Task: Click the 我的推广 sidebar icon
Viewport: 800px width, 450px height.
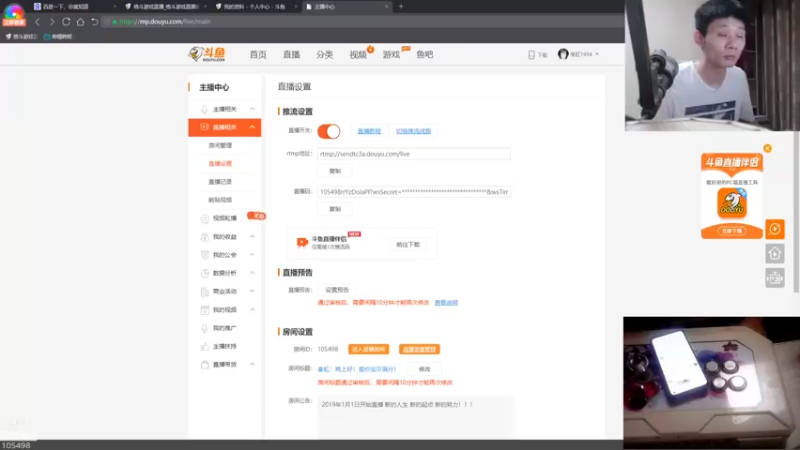Action: 205,328
